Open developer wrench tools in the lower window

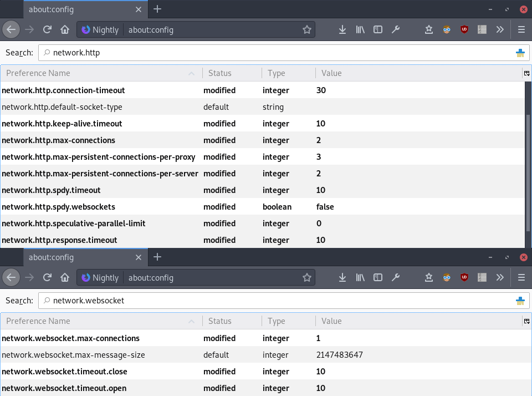pyautogui.click(x=395, y=277)
